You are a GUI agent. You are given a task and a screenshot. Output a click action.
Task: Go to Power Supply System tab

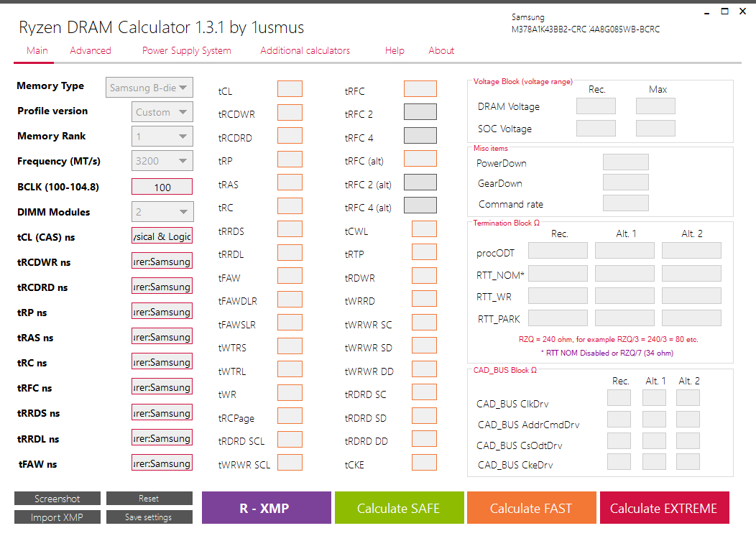point(187,50)
